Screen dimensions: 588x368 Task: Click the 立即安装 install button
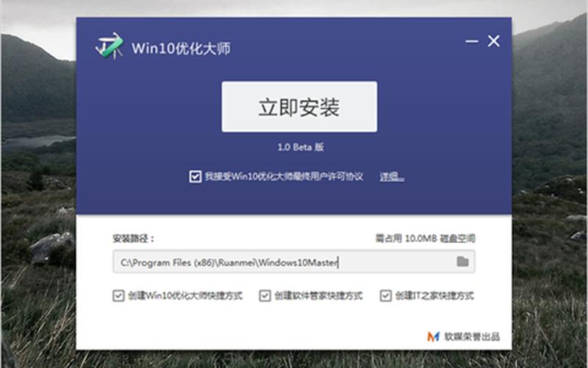[299, 107]
